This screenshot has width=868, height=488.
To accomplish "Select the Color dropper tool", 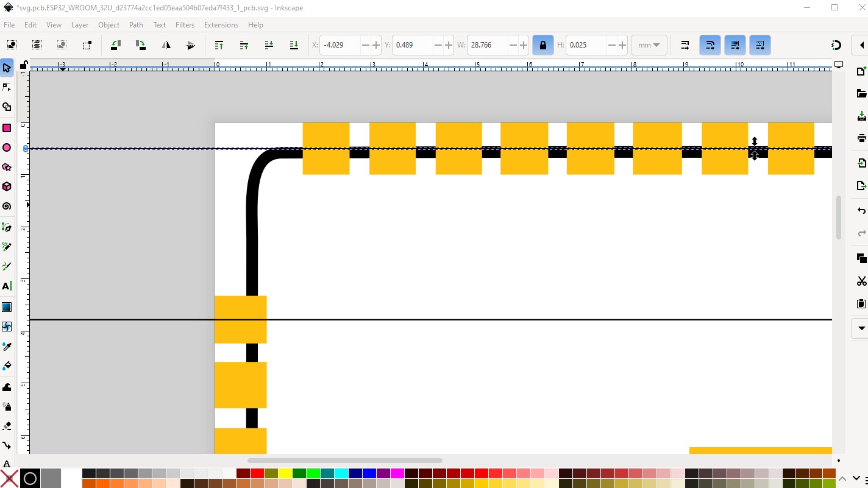I will point(7,346).
